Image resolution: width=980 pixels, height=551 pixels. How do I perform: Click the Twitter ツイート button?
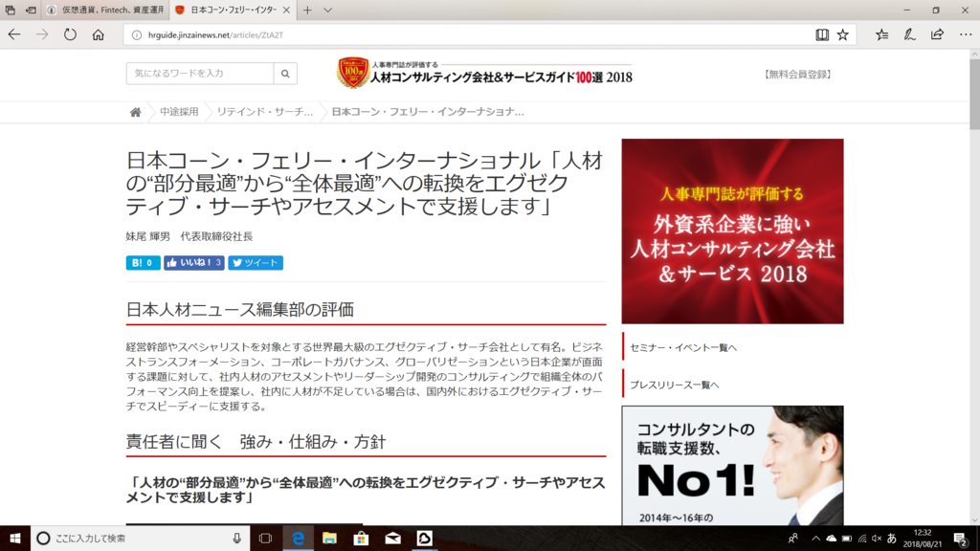(256, 263)
